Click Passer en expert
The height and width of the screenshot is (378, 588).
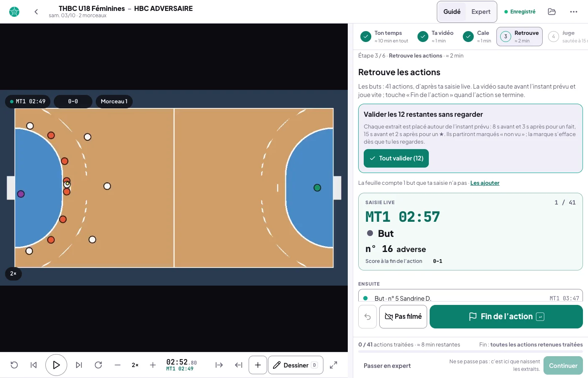tap(387, 366)
